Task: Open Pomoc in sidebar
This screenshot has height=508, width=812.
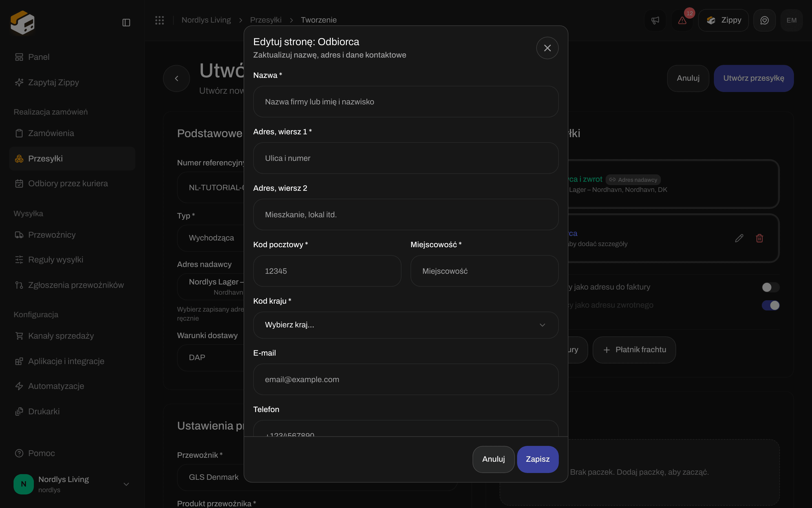Action: 72,453
